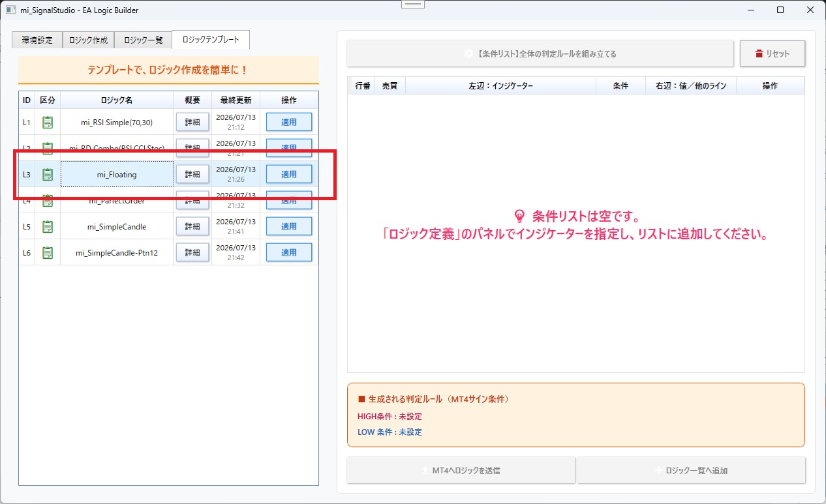Apply mi_SimpleCandle row L5 with 適用
The image size is (826, 504).
pos(289,226)
